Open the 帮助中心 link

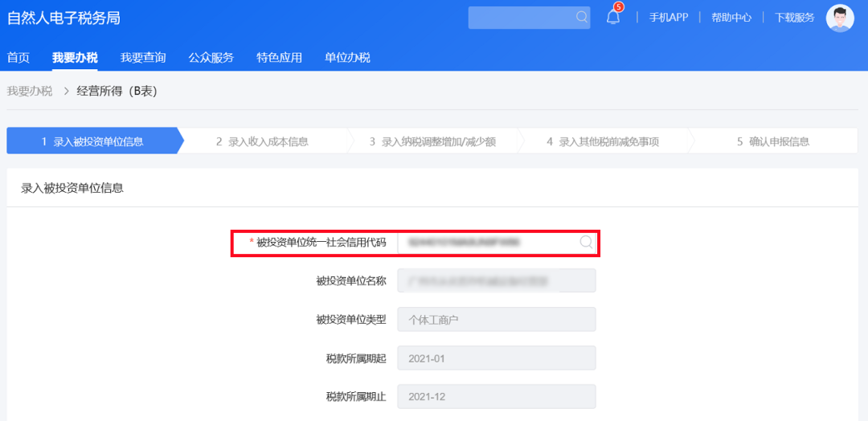point(731,17)
